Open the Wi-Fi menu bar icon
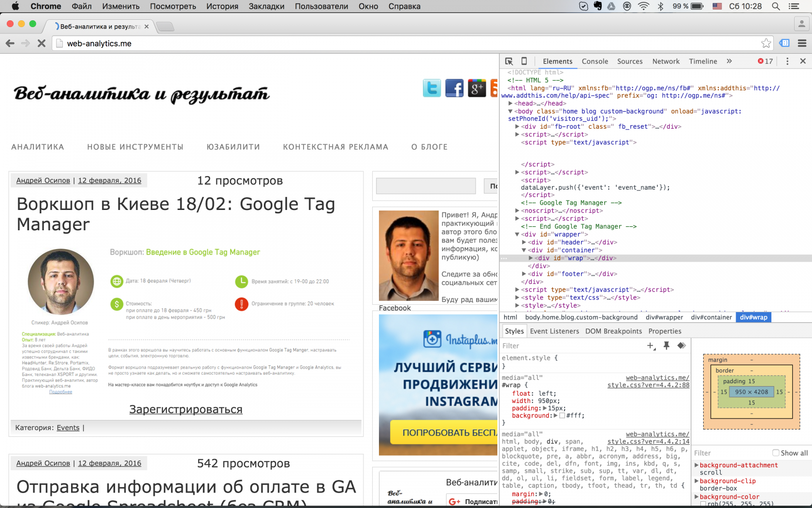This screenshot has width=812, height=508. 643,6
